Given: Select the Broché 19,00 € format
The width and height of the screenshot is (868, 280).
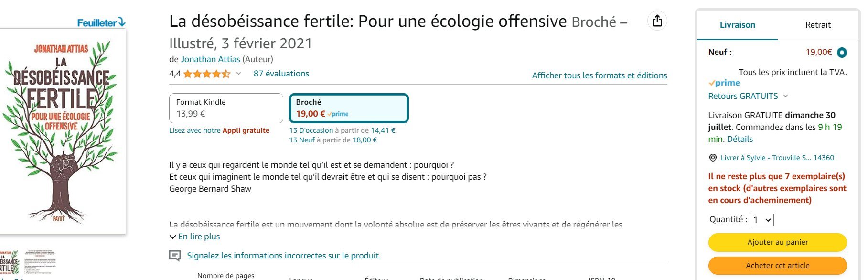Looking at the screenshot, I should point(349,108).
